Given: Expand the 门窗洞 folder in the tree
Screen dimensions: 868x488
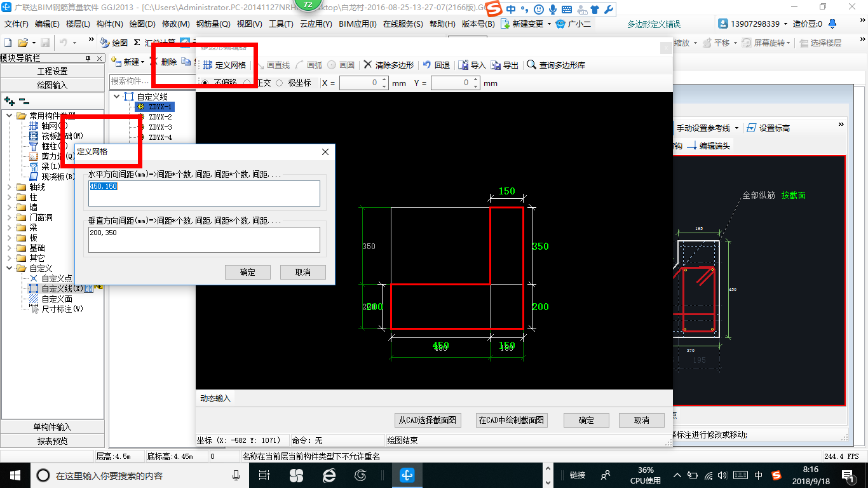Looking at the screenshot, I should (10, 217).
